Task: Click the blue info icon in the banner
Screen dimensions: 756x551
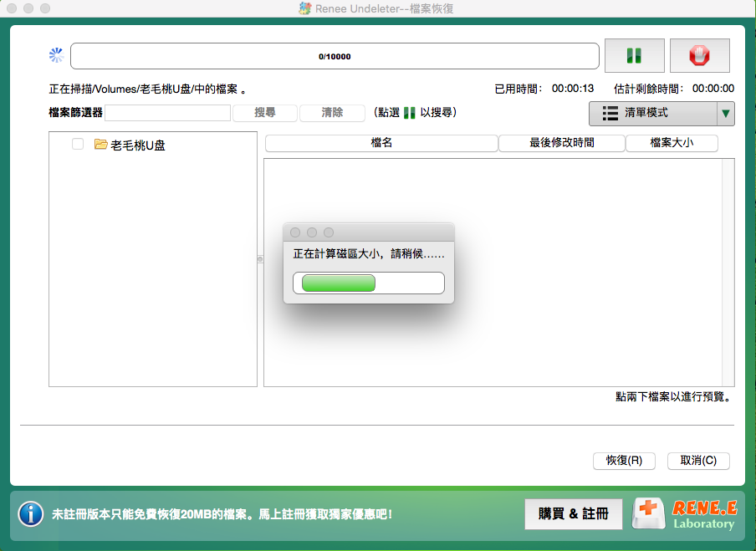Action: click(x=31, y=513)
